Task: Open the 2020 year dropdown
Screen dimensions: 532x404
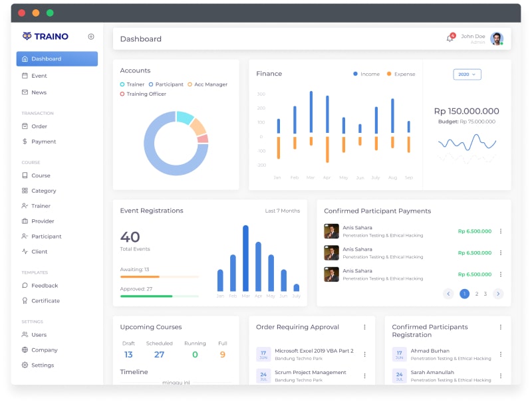Action: (x=467, y=74)
